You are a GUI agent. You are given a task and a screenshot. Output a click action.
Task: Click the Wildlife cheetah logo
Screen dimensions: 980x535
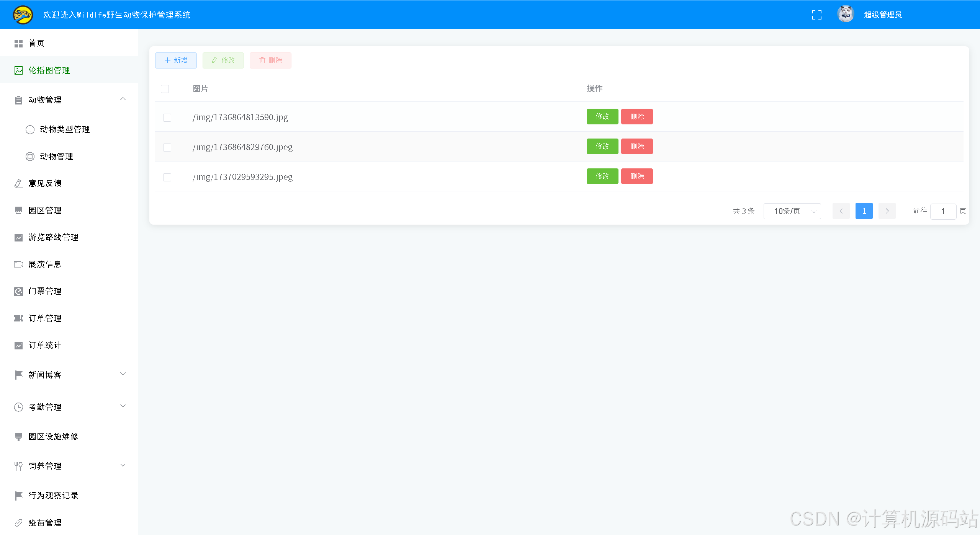23,15
